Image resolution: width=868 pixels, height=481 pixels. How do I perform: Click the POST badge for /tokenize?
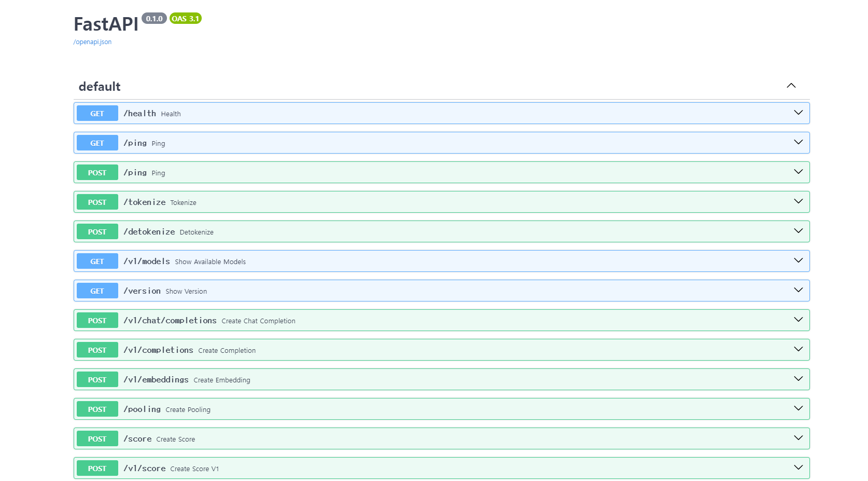pyautogui.click(x=97, y=202)
